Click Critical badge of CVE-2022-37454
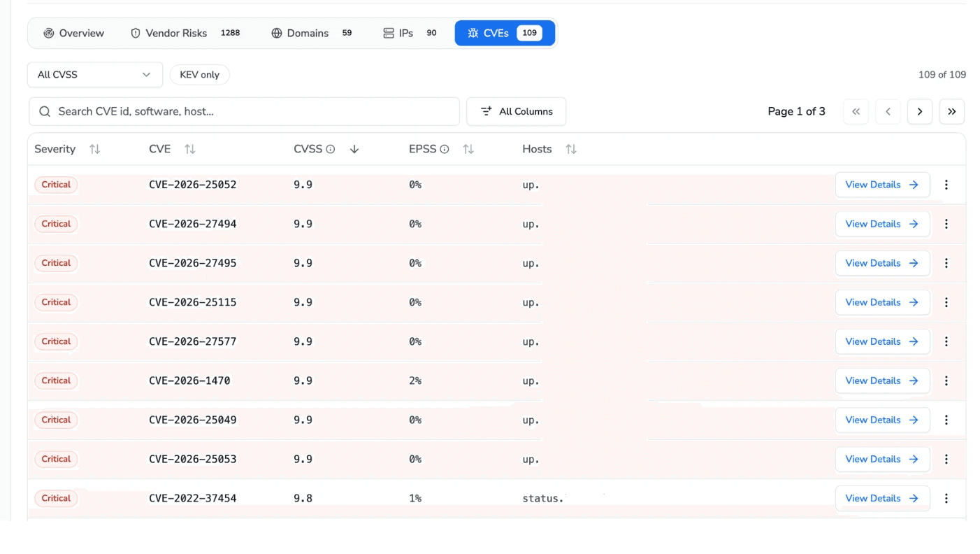Image resolution: width=980 pixels, height=554 pixels. click(56, 498)
